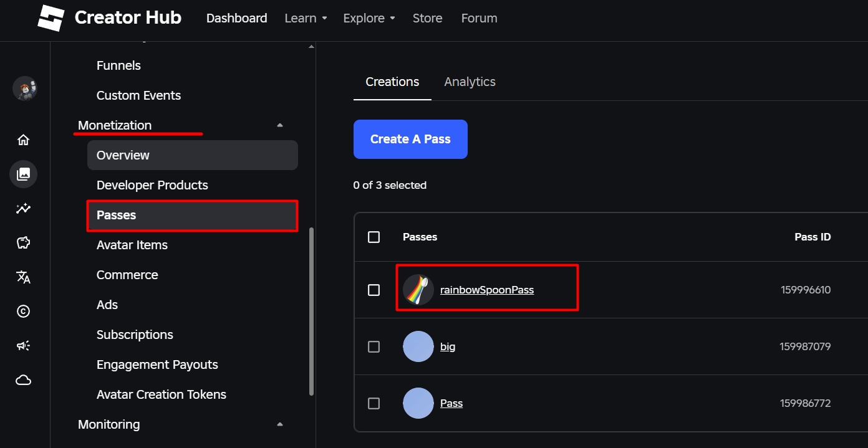The width and height of the screenshot is (868, 448).
Task: Click the sidebar scroll-up arrow
Action: 312,46
